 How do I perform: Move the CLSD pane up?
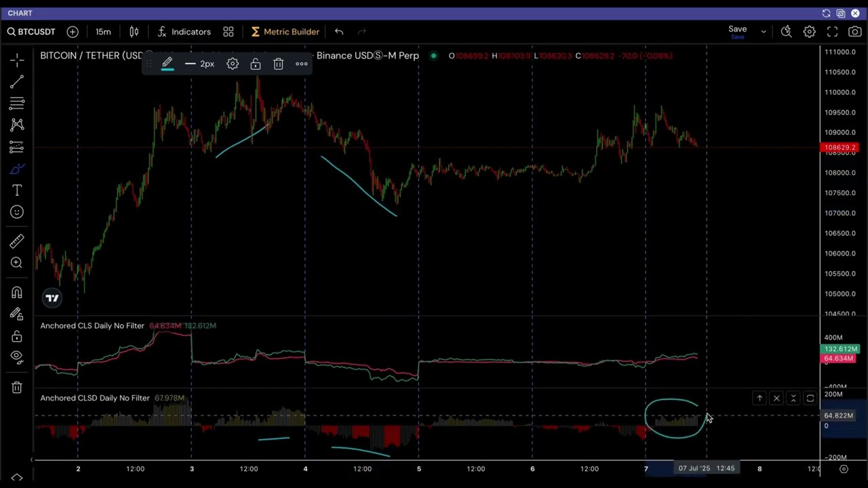coord(759,399)
